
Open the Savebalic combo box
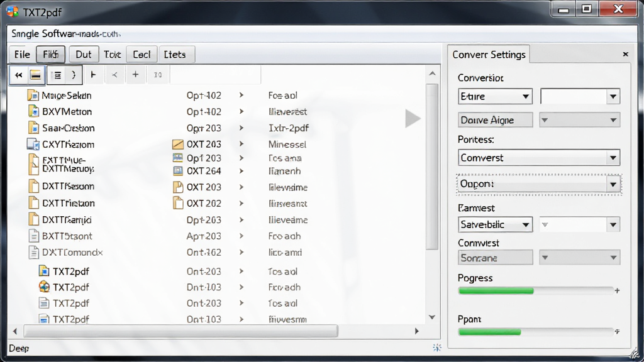[x=495, y=224]
